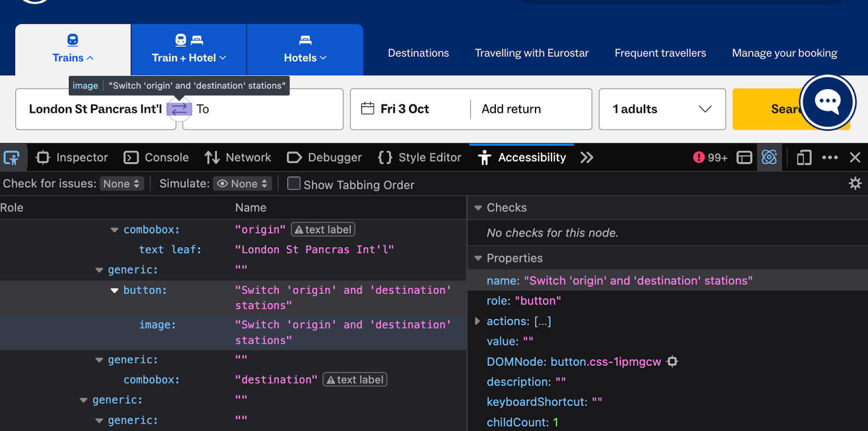The width and height of the screenshot is (868, 431).
Task: Open the 1 adults passenger dropdown
Action: coord(662,109)
